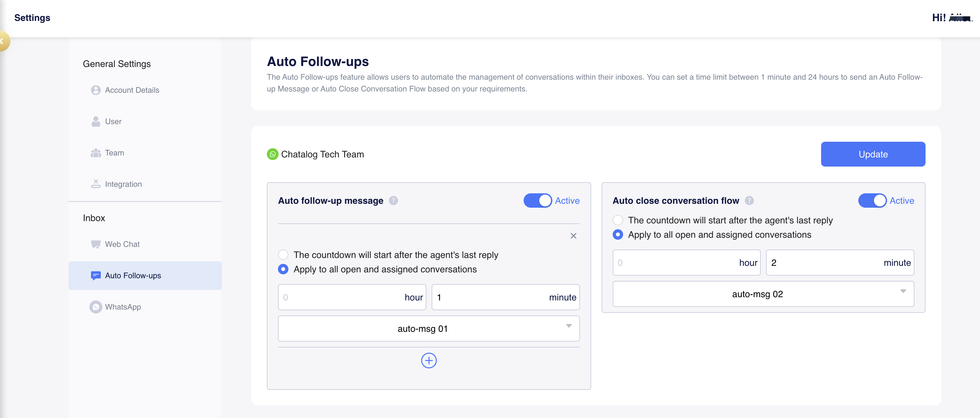The width and height of the screenshot is (980, 418).
Task: Click the Web Chat inbox icon
Action: (96, 244)
